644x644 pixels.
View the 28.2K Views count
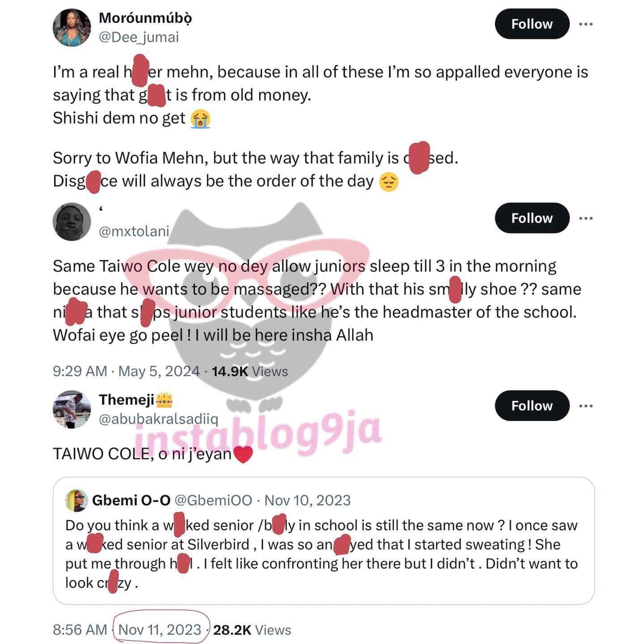pos(252,630)
